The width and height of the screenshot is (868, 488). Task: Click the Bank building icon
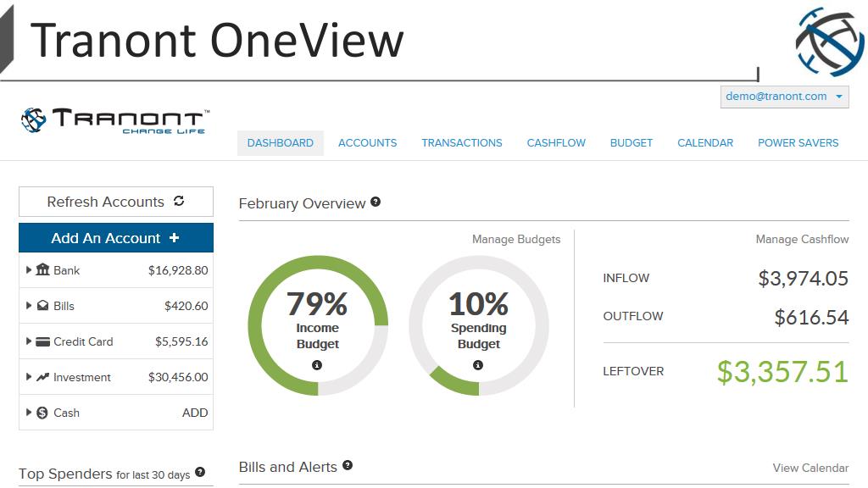pyautogui.click(x=42, y=269)
